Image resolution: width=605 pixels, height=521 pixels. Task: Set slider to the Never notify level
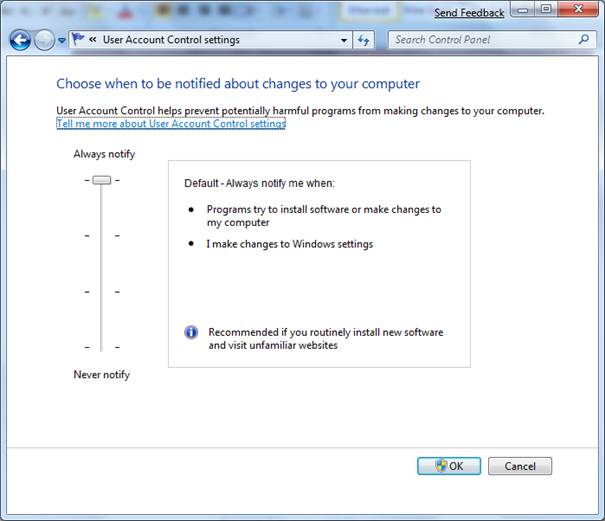[x=101, y=347]
